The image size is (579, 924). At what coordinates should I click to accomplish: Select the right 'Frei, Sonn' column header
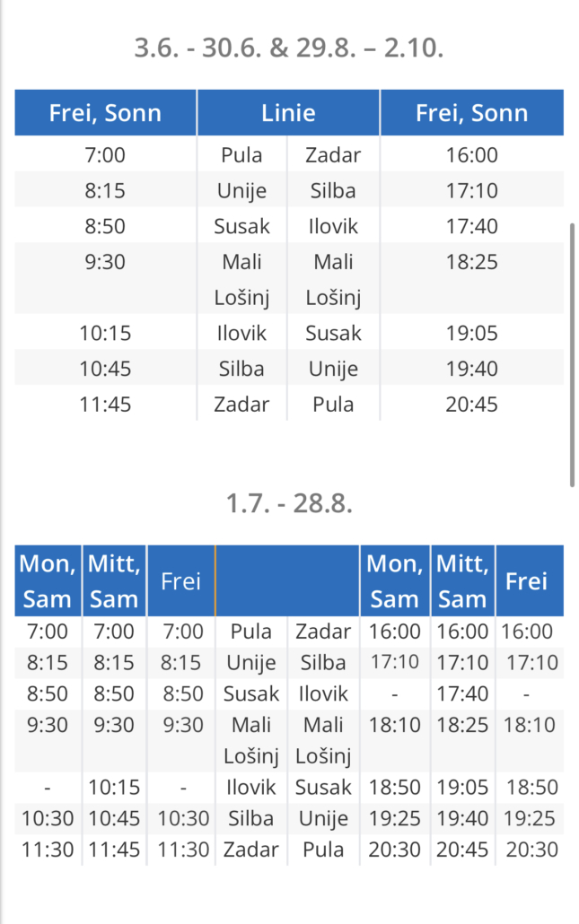coord(471,112)
